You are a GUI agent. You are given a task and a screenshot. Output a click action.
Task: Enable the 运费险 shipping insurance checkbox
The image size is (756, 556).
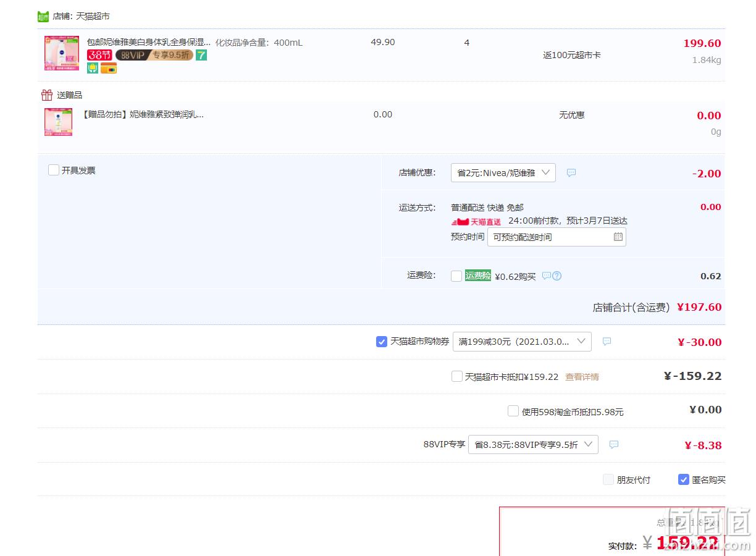[x=456, y=276]
